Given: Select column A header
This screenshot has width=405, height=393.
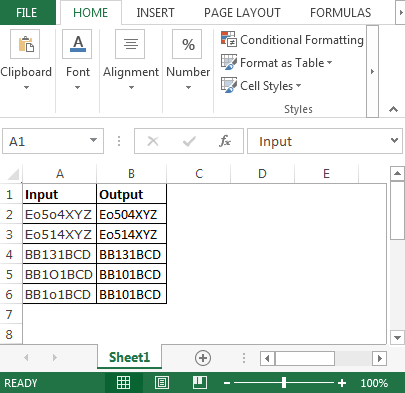Looking at the screenshot, I should [x=60, y=174].
